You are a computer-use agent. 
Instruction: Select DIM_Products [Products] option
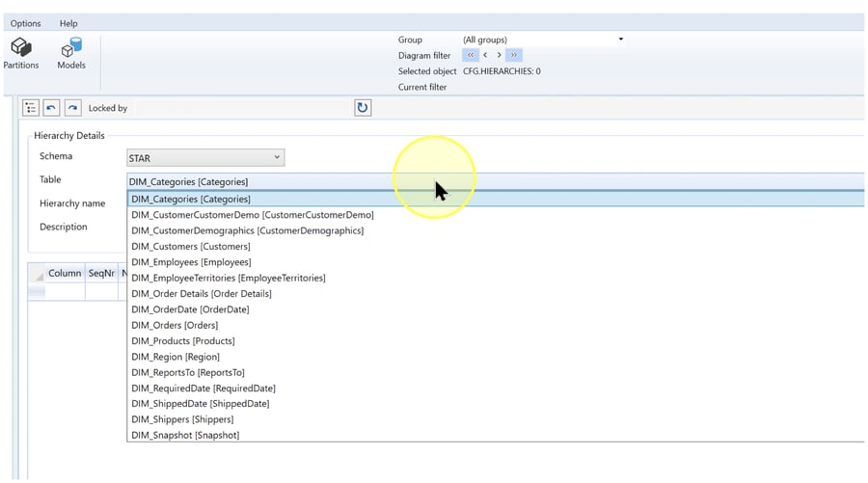click(x=496, y=341)
